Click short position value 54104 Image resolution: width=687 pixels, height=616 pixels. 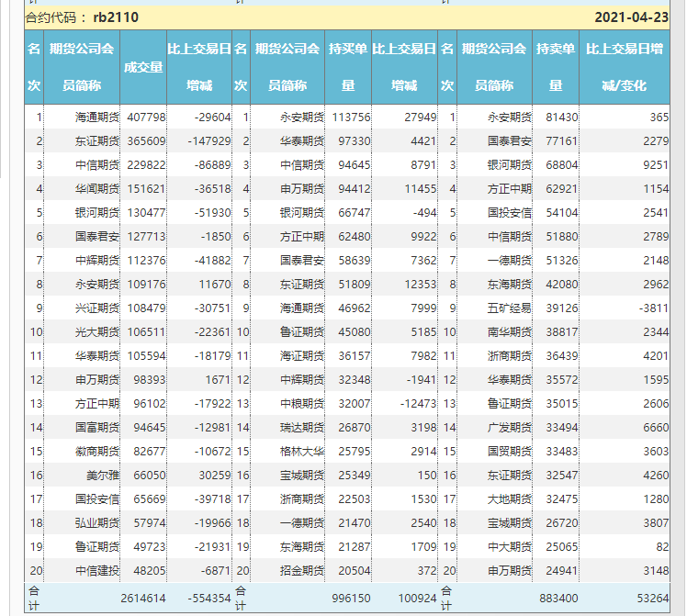click(562, 213)
